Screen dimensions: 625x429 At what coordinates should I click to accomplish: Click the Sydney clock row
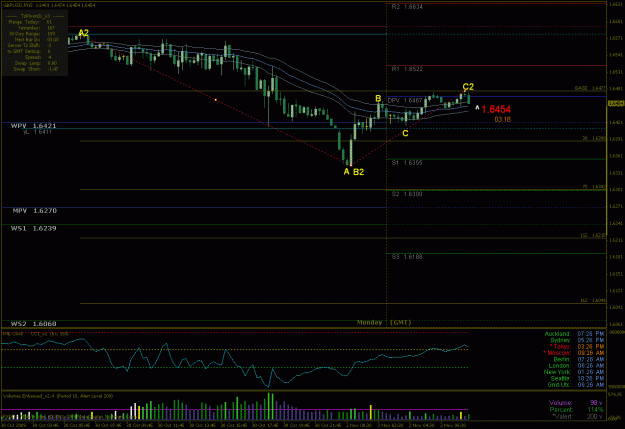[577, 340]
